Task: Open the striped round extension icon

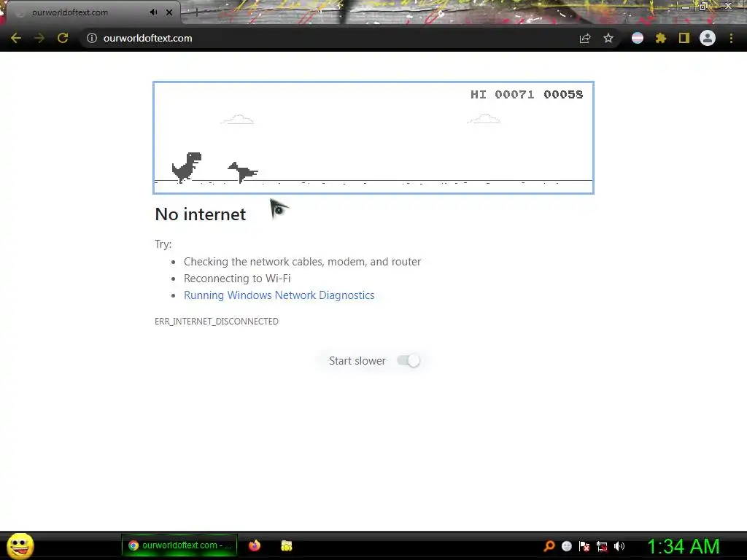Action: pyautogui.click(x=638, y=38)
